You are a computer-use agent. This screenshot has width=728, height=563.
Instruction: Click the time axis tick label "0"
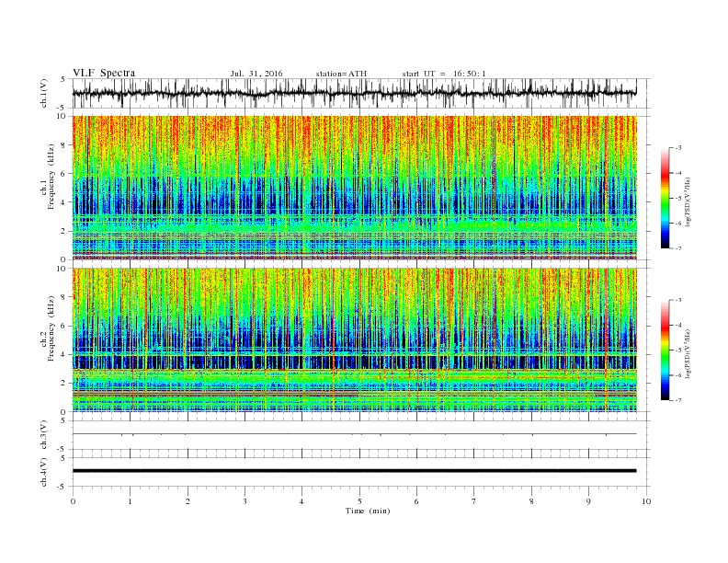(73, 501)
